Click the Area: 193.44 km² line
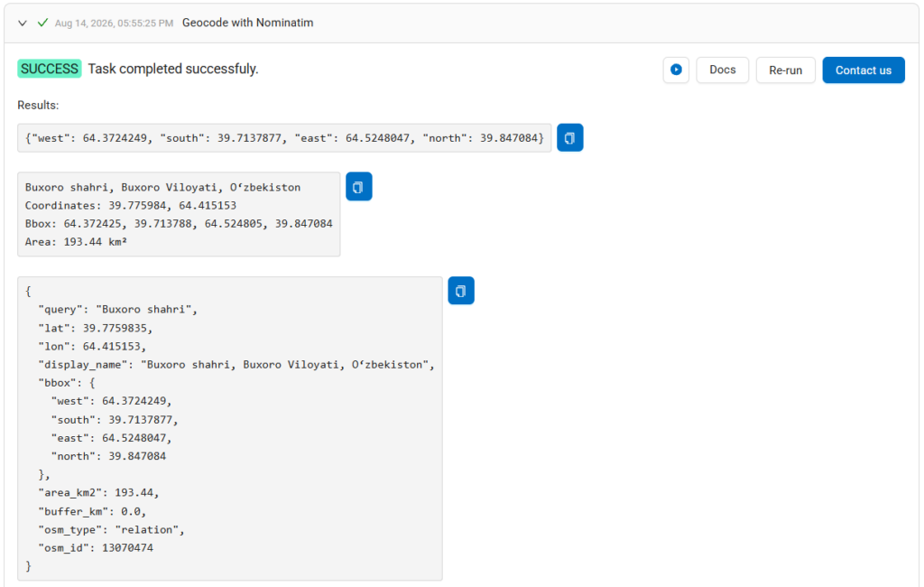The image size is (924, 587). pyautogui.click(x=76, y=242)
